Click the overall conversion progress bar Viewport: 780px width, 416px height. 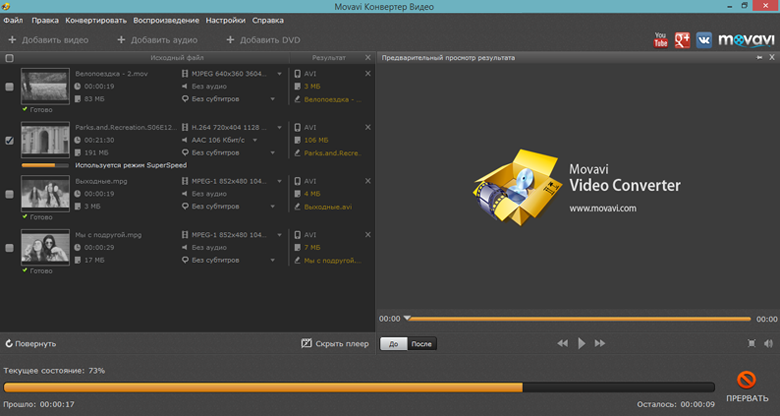tap(359, 387)
